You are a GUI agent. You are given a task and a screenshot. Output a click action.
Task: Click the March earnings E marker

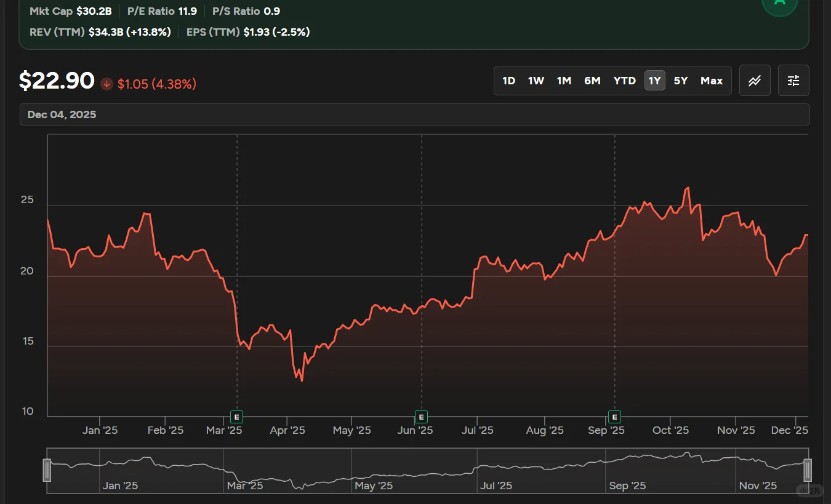point(236,417)
